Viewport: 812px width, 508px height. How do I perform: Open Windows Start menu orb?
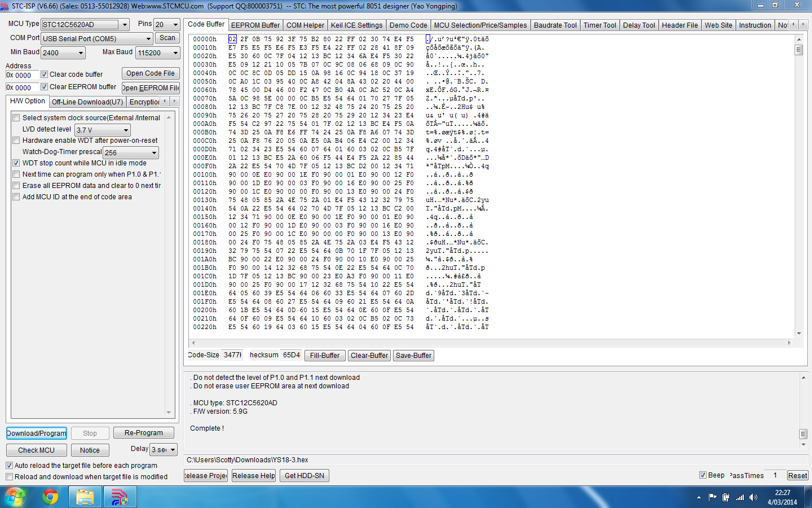[15, 497]
